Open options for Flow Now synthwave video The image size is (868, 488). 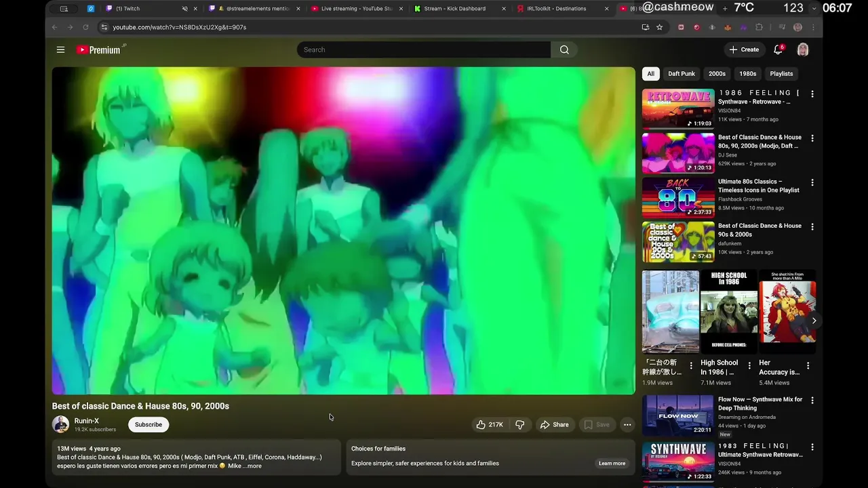pyautogui.click(x=812, y=401)
